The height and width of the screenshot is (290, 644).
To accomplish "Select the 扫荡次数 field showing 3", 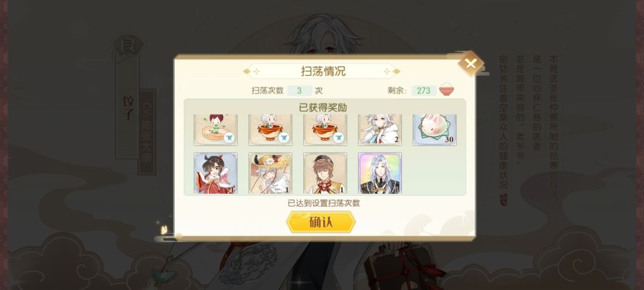I will coord(299,90).
